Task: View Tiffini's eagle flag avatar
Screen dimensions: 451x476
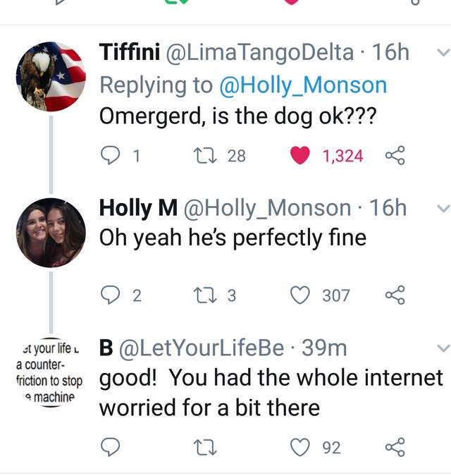Action: click(x=51, y=76)
